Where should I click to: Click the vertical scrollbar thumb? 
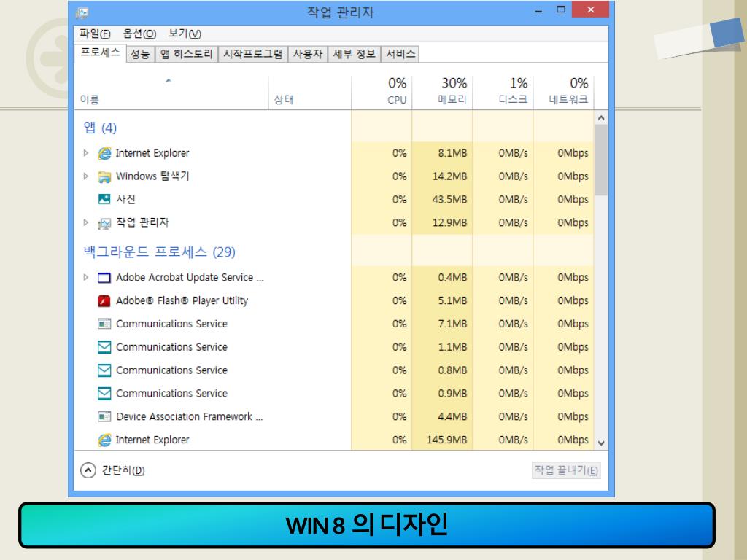[601, 160]
